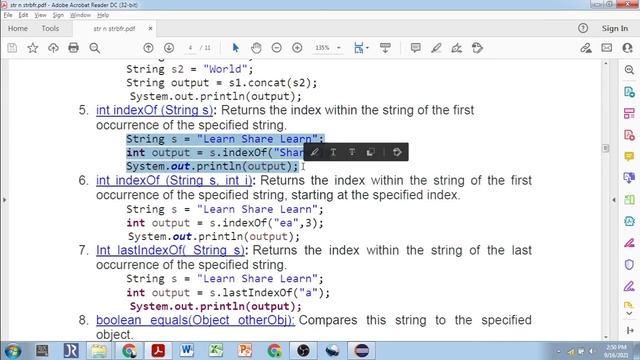Show more tools chevron in right sidebar
The image size is (640, 360).
(x=629, y=313)
